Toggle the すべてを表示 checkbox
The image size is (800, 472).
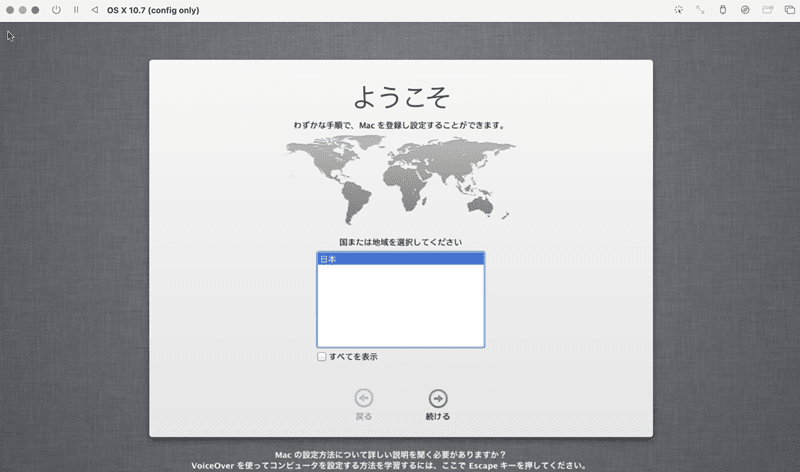click(x=321, y=357)
